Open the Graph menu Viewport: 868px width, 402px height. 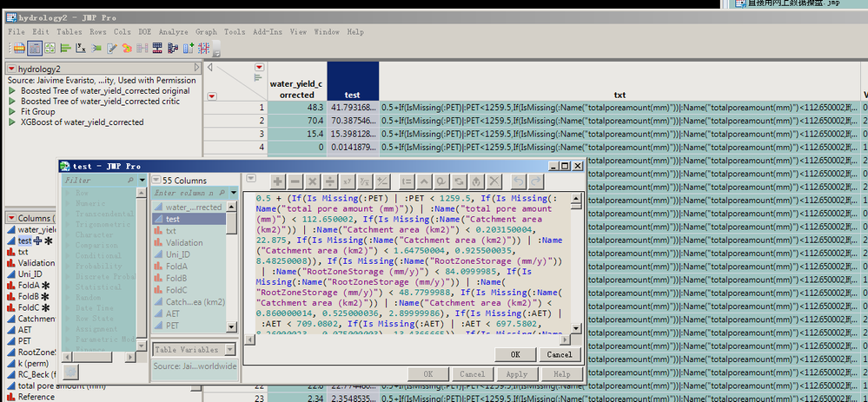(206, 32)
